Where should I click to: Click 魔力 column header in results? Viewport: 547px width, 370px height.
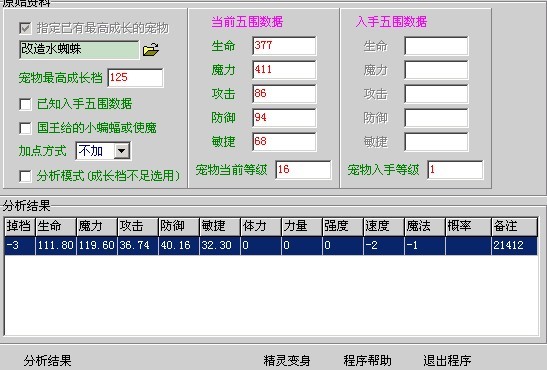97,227
